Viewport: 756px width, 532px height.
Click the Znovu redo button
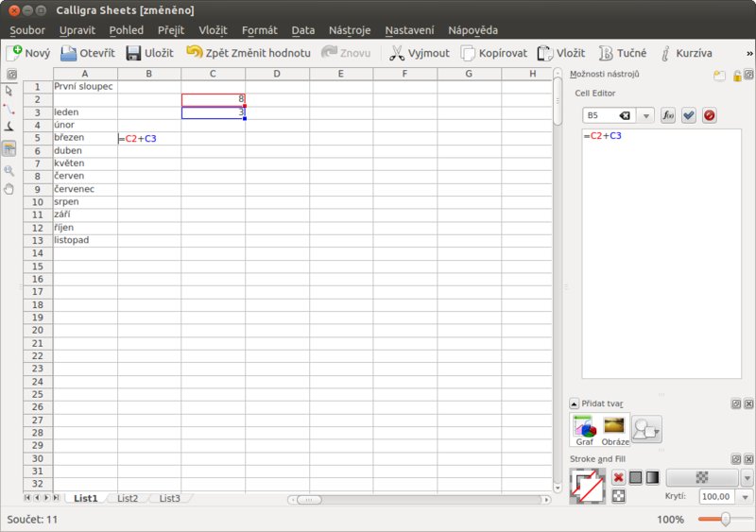tap(346, 53)
